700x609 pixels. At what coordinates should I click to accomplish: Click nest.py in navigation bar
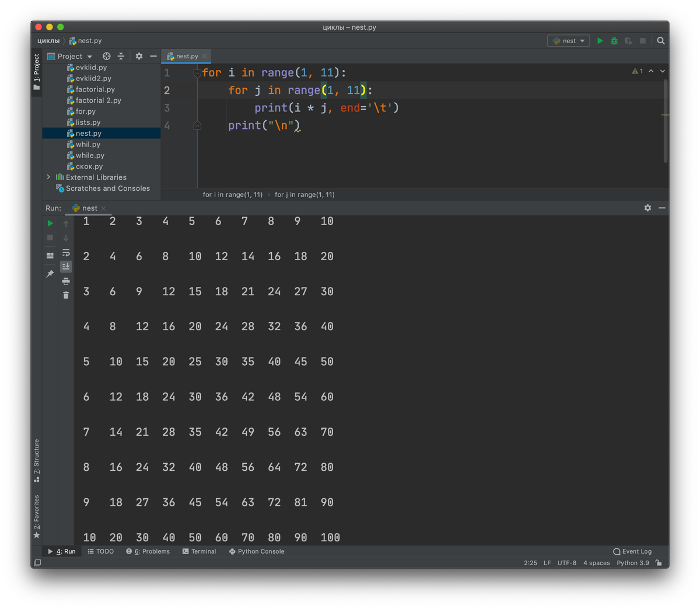pyautogui.click(x=85, y=41)
